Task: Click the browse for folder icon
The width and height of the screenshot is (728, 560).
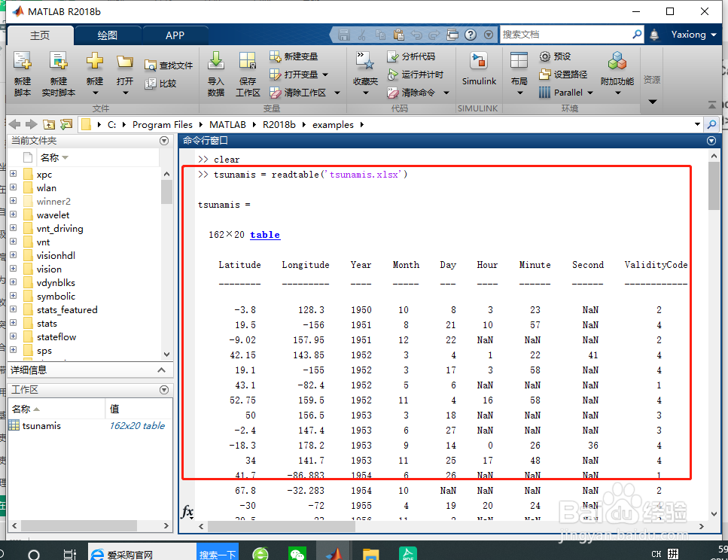Action: tap(66, 124)
